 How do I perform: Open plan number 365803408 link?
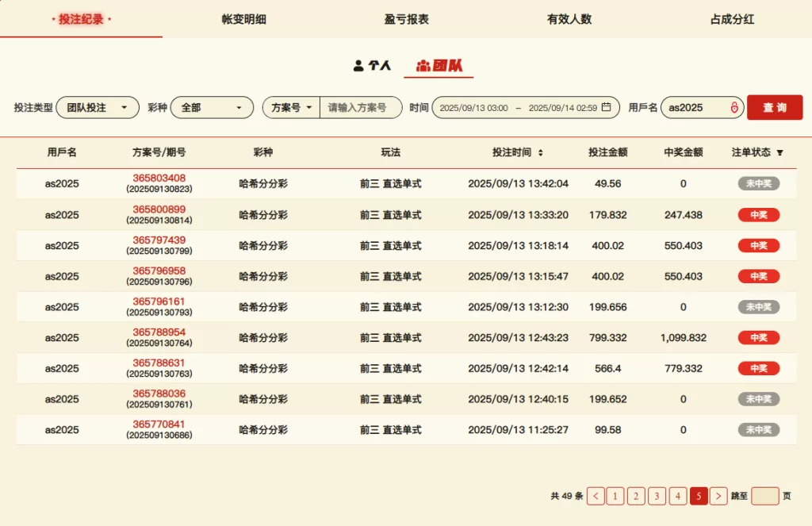click(x=159, y=178)
